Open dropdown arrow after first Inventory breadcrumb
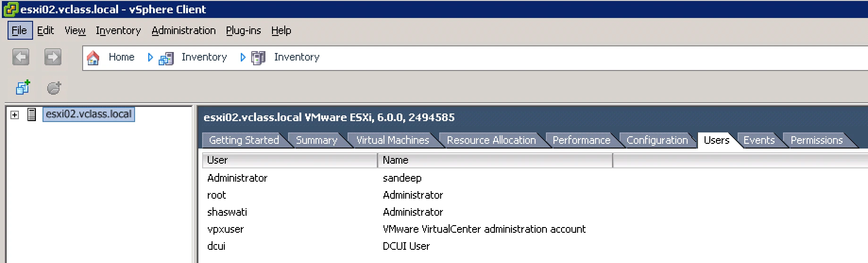This screenshot has height=263, width=868. [x=243, y=57]
